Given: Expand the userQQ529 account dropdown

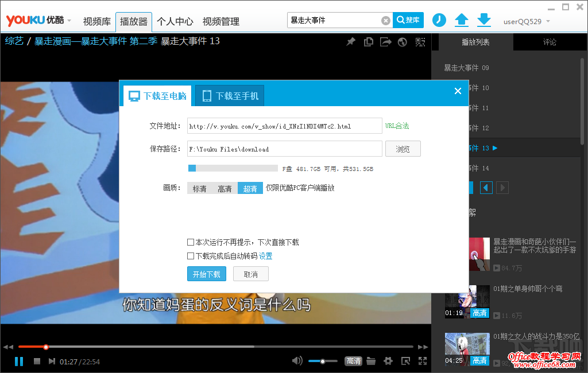Looking at the screenshot, I should coord(527,22).
